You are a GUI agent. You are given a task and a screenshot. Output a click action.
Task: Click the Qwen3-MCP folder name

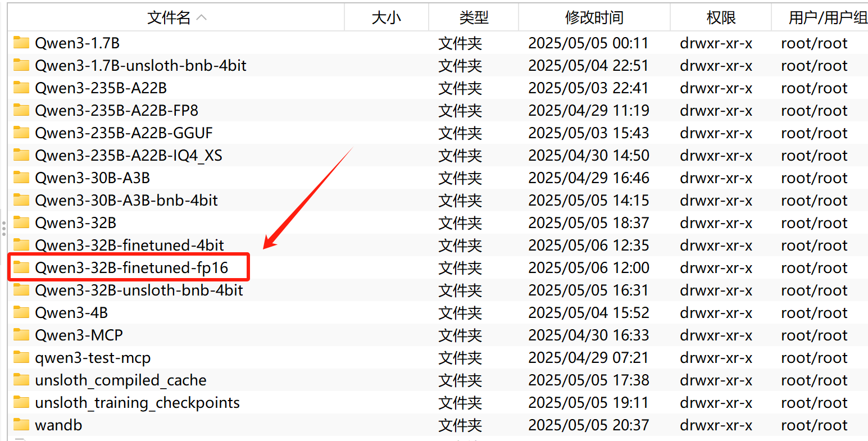tap(79, 335)
